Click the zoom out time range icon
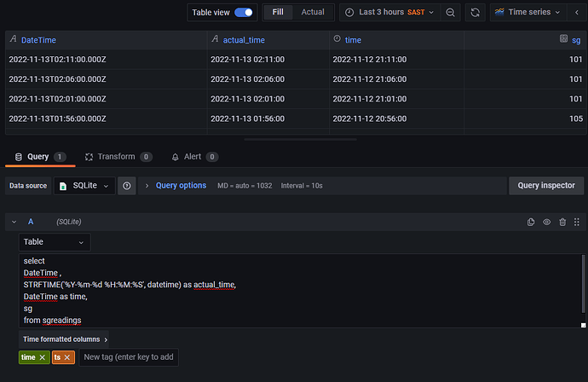Viewport: 588px width, 382px height. point(451,13)
